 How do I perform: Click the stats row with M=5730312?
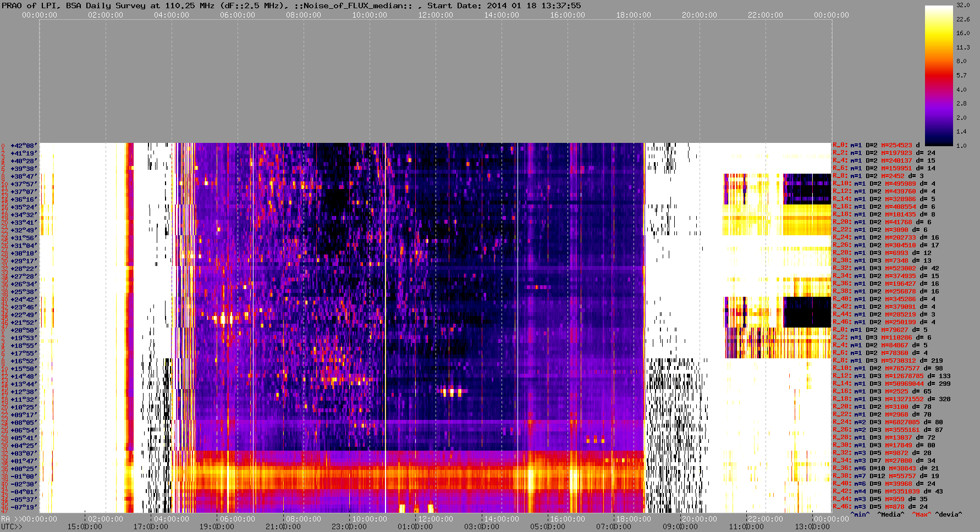coord(888,361)
